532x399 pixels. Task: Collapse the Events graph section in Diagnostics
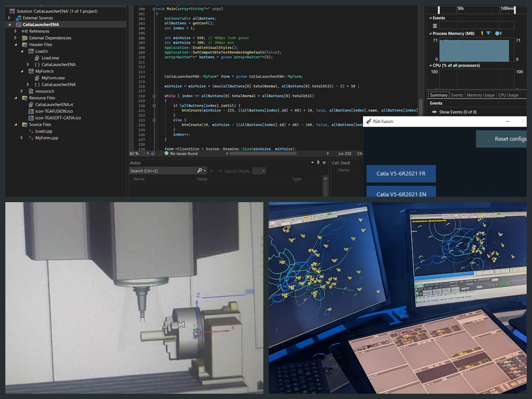[x=430, y=18]
